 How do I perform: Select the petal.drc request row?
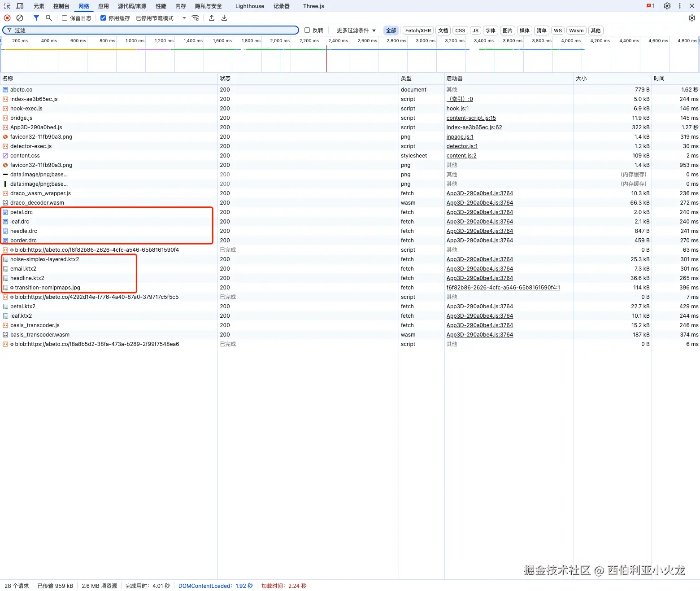(x=350, y=212)
